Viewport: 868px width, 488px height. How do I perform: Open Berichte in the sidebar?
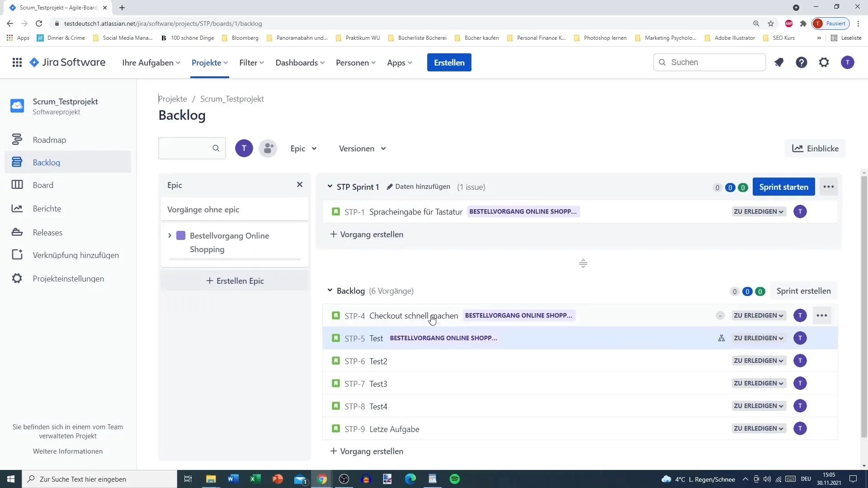pyautogui.click(x=68, y=208)
